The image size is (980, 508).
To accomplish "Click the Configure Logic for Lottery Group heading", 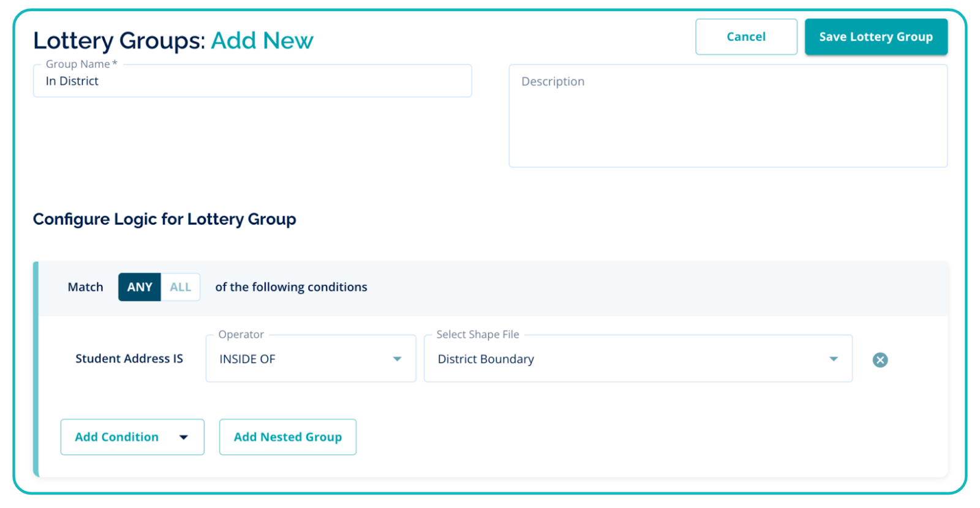I will coord(164,219).
